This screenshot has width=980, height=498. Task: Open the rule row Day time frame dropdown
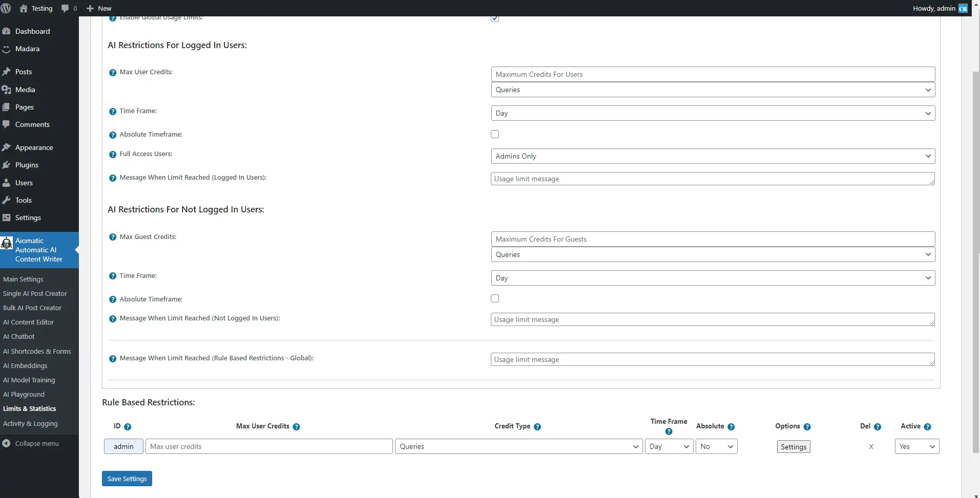click(669, 446)
